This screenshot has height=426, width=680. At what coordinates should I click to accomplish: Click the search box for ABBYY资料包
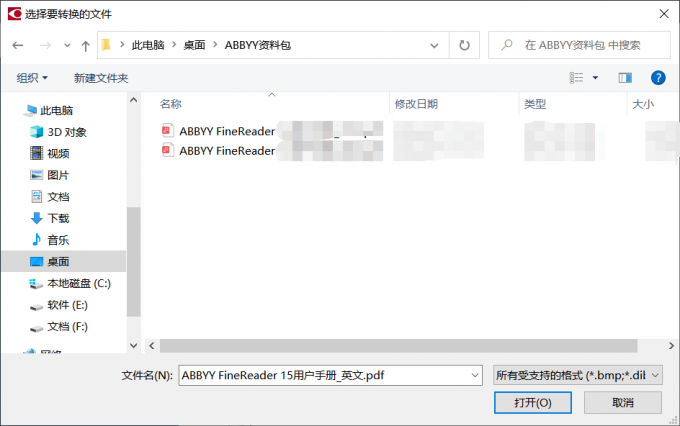[579, 45]
